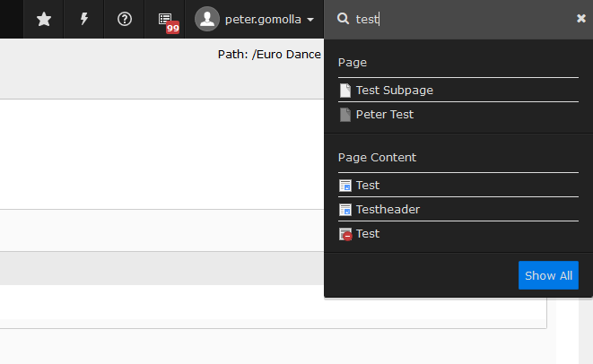
Task: Click the search magnifier icon
Action: 343,19
